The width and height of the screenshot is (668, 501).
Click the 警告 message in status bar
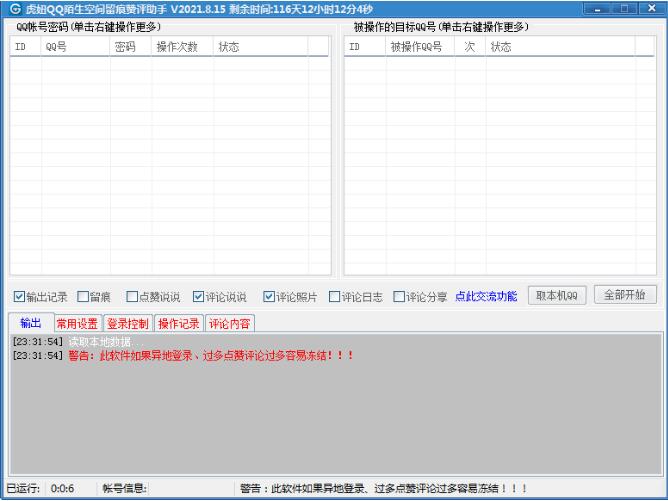tap(384, 488)
